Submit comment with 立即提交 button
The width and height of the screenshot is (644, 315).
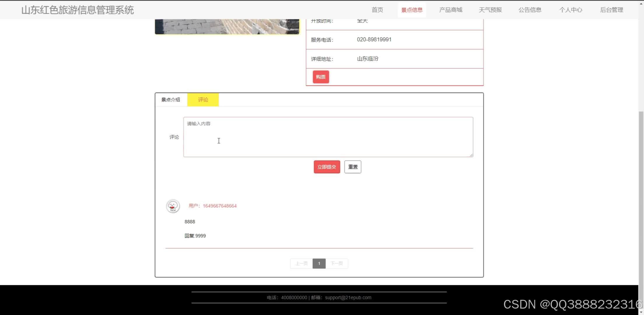327,167
